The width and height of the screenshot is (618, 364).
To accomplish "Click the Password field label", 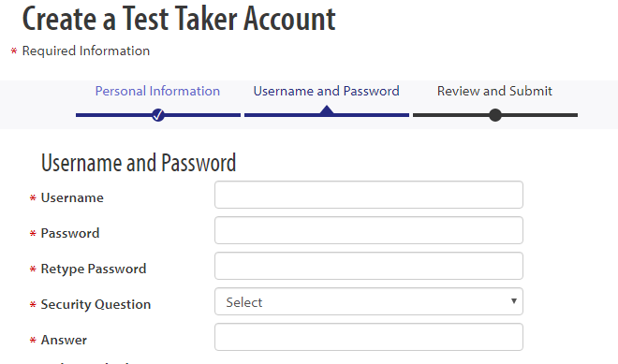I will click(x=70, y=233).
